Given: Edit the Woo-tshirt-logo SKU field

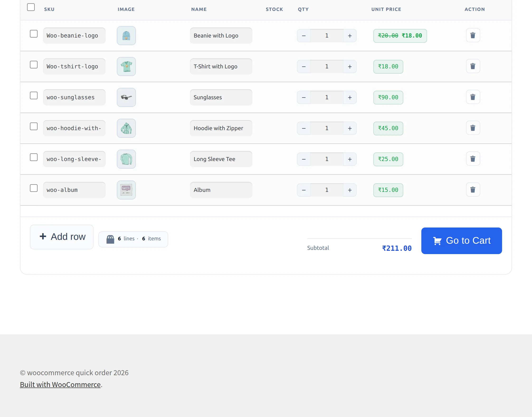Looking at the screenshot, I should [74, 66].
